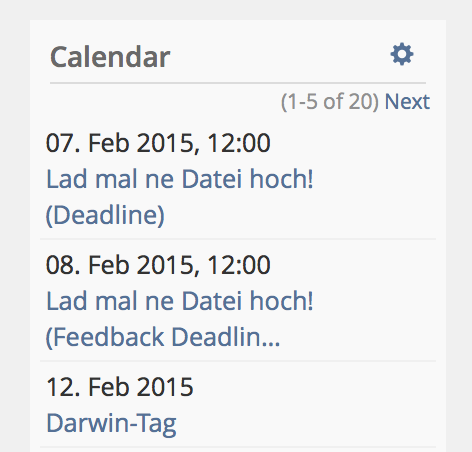The height and width of the screenshot is (452, 472).
Task: Select the Calendar widget heading
Action: pyautogui.click(x=110, y=57)
